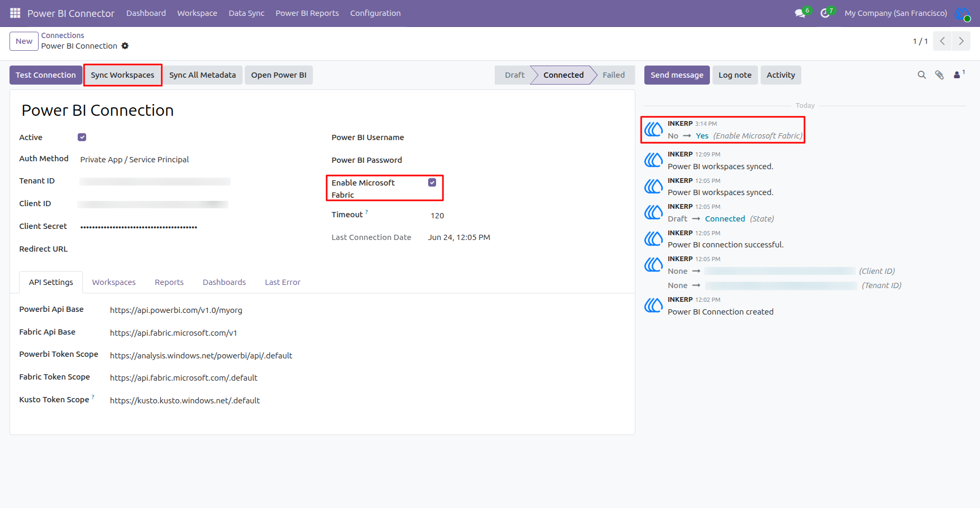Click the paperclip attachments icon
This screenshot has width=980, height=508.
[x=939, y=75]
